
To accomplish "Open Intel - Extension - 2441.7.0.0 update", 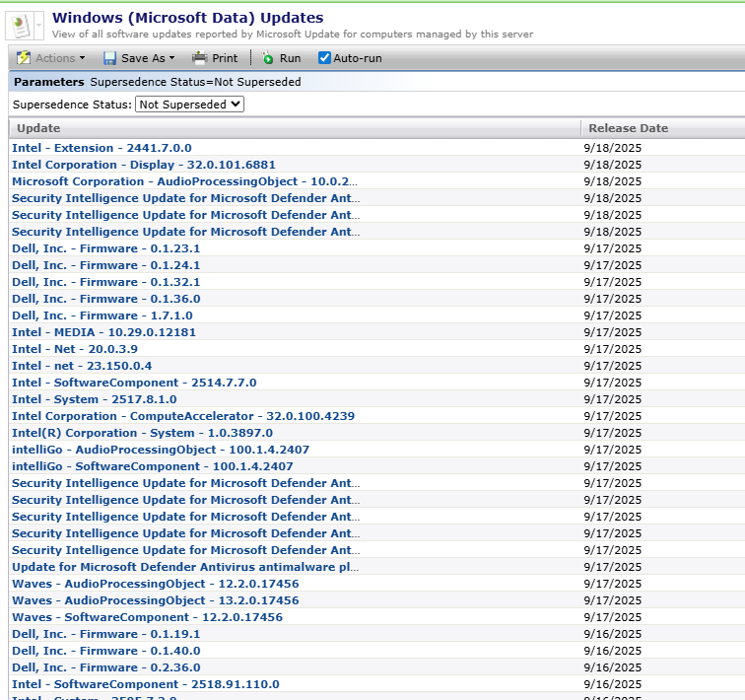I will click(x=102, y=148).
